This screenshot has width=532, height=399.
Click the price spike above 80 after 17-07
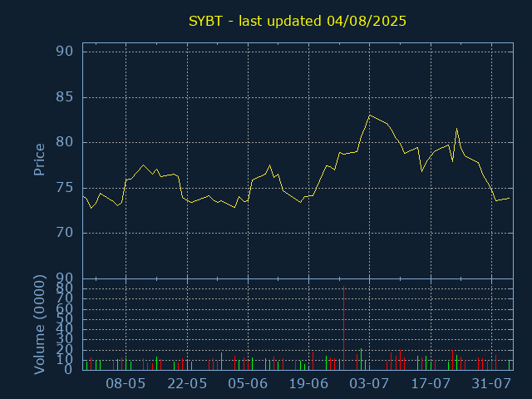pyautogui.click(x=456, y=129)
